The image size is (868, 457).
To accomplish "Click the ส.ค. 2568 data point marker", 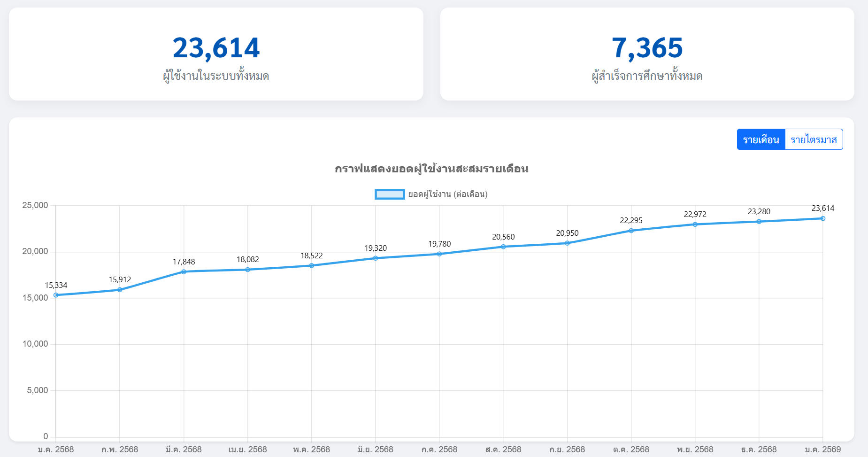I will click(503, 247).
